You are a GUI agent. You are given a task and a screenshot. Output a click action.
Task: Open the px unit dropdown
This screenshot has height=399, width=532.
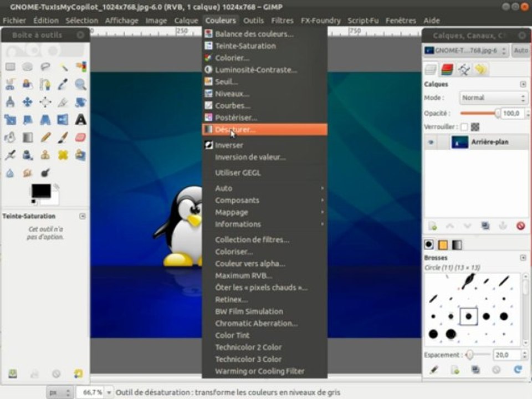coord(59,392)
